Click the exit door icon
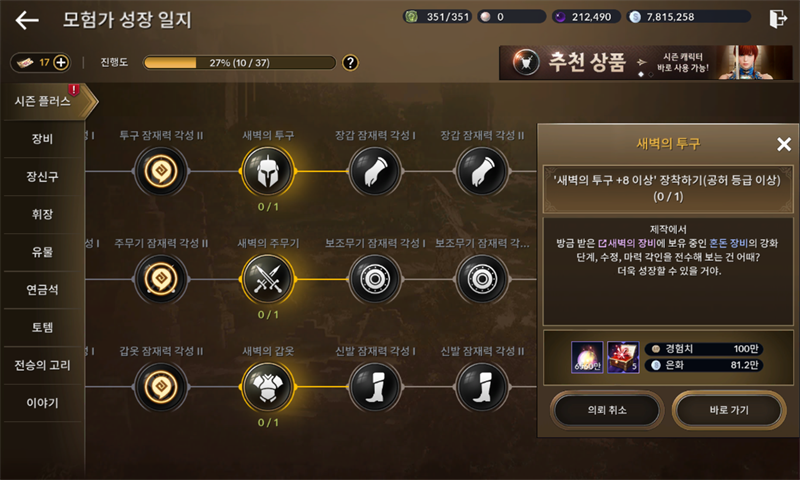This screenshot has width=800, height=480. click(778, 18)
